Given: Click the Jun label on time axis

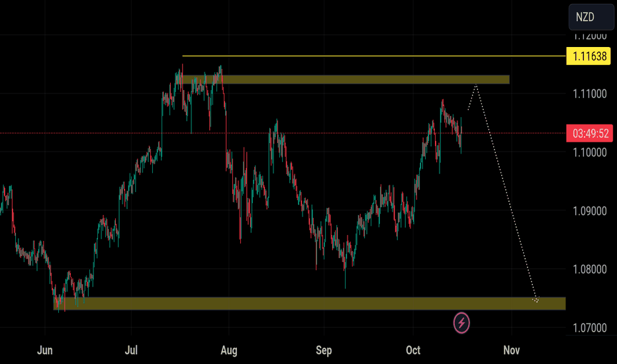Looking at the screenshot, I should 45,350.
